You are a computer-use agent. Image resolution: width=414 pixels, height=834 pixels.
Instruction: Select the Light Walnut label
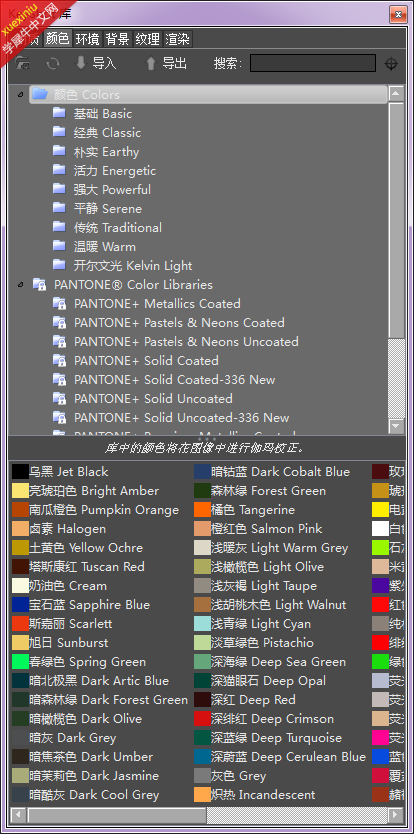[279, 605]
